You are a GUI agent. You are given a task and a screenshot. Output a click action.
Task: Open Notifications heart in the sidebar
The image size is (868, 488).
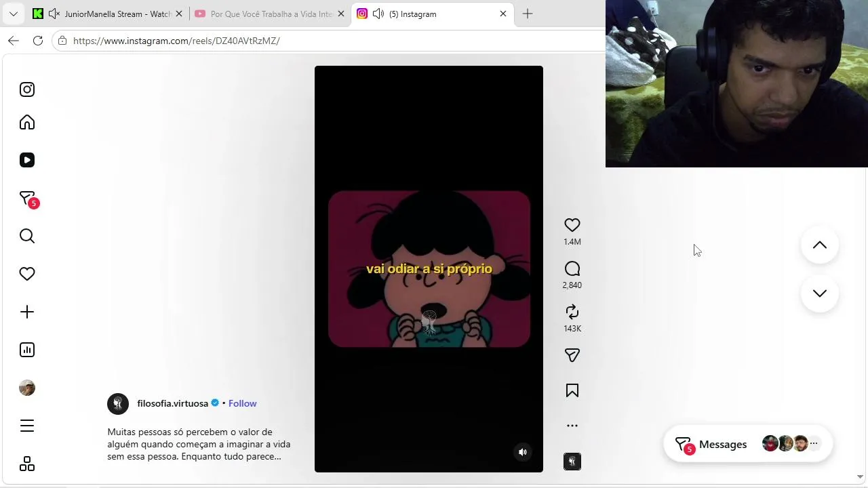(x=27, y=274)
